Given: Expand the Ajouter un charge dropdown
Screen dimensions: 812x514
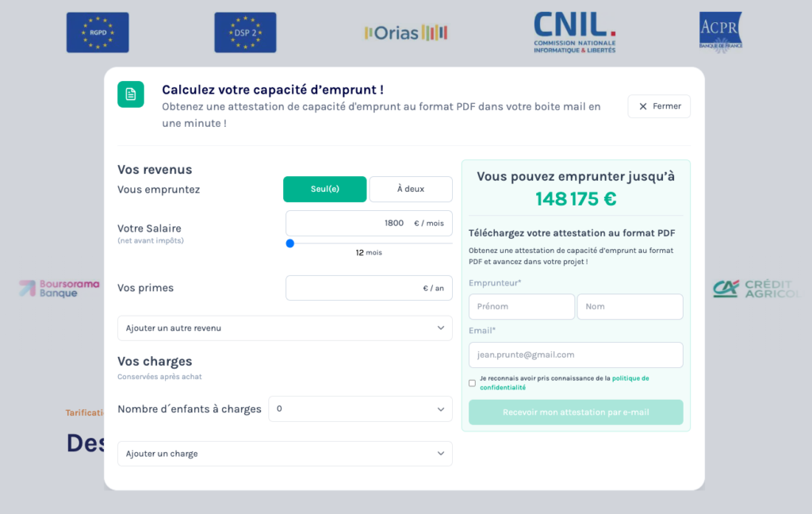Looking at the screenshot, I should [x=285, y=454].
